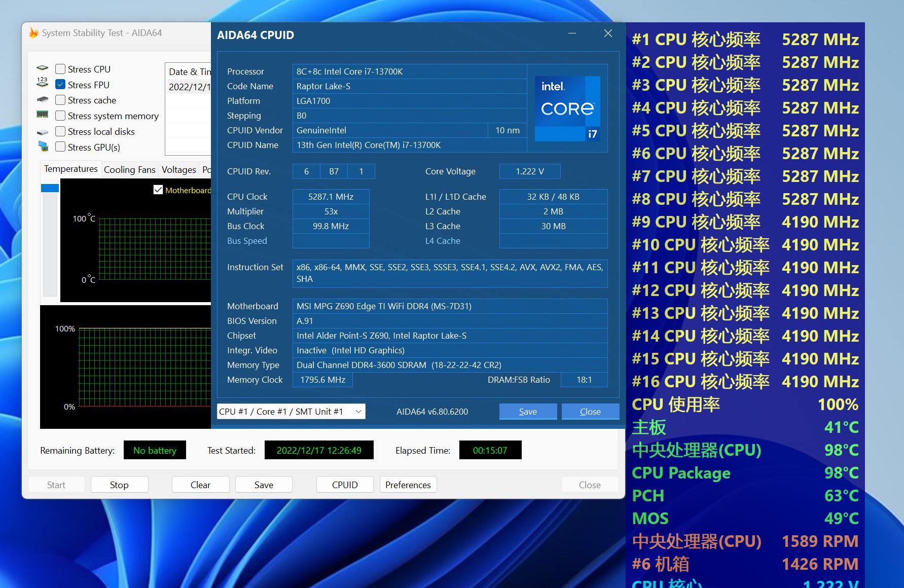The height and width of the screenshot is (588, 904).
Task: Click the 1589 RPM CPU fan row in overlay
Action: point(745,541)
